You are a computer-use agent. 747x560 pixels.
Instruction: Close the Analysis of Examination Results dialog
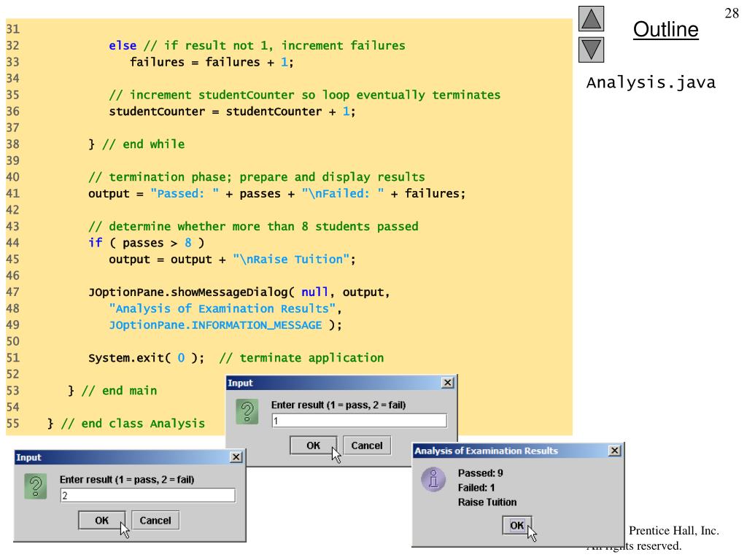tap(615, 451)
